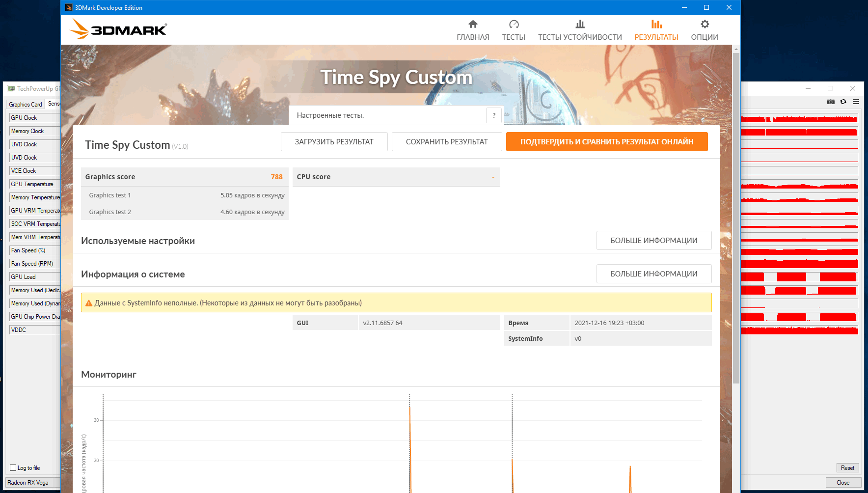The image size is (868, 493).
Task: Click SystemInfo value v0
Action: point(578,338)
